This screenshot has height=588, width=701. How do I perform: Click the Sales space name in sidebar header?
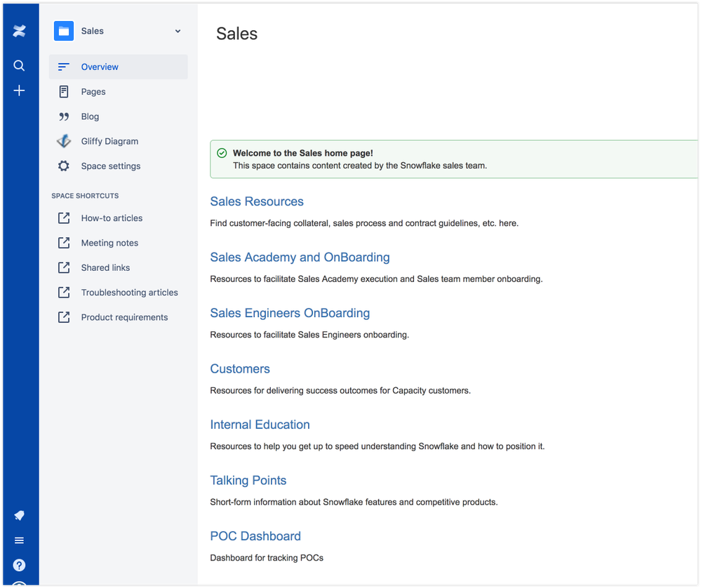tap(93, 32)
